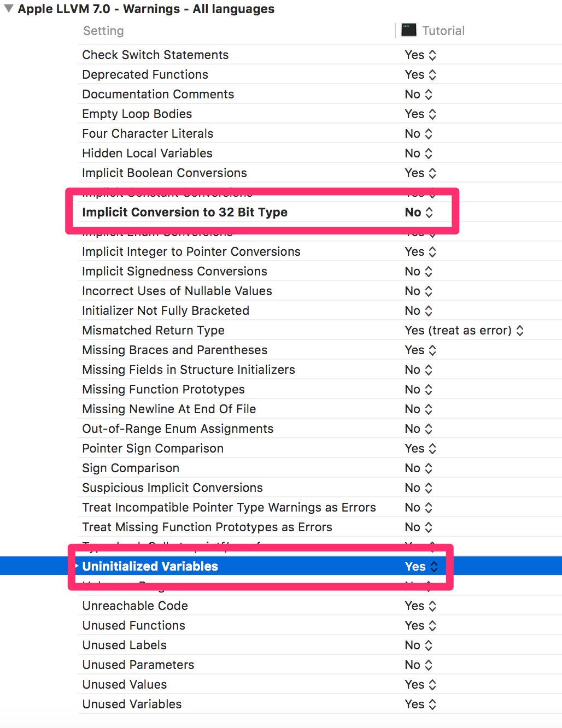Select 'Treat Incompatible Pointer Type Warnings as Errors'

(x=229, y=507)
